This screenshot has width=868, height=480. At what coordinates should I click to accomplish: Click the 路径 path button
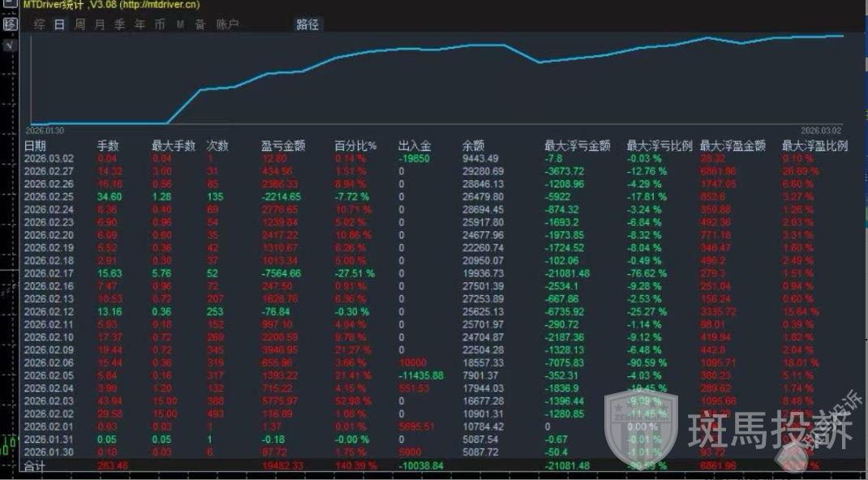click(307, 24)
